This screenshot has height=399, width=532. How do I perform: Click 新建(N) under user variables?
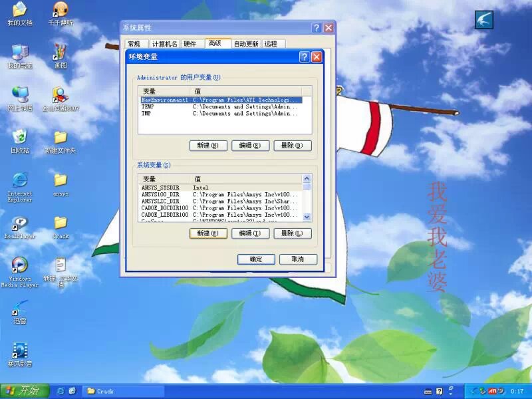(208, 146)
